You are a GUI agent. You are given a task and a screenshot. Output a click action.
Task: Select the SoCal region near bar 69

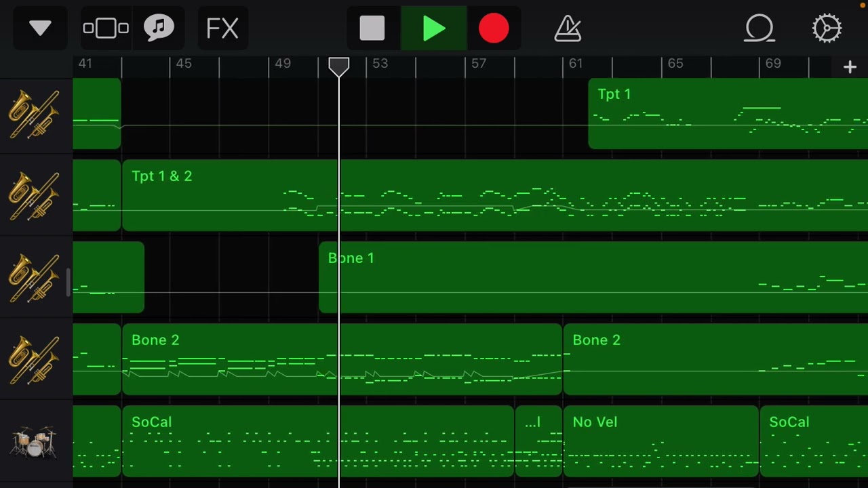(814, 441)
